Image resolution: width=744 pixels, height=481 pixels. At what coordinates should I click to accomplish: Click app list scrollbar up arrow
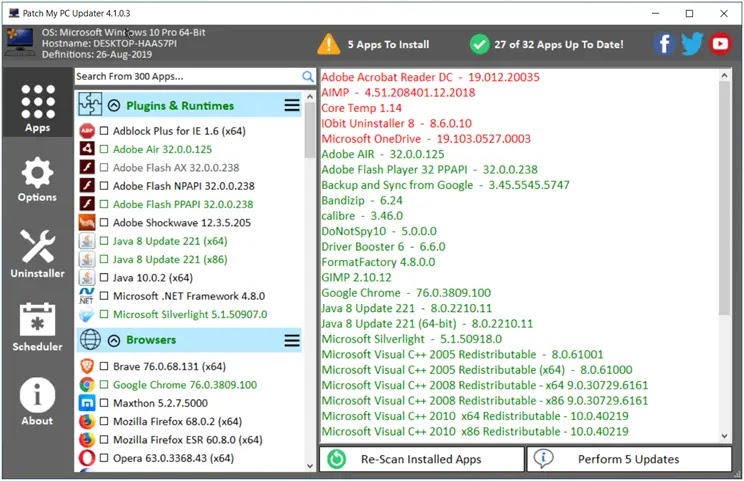310,97
